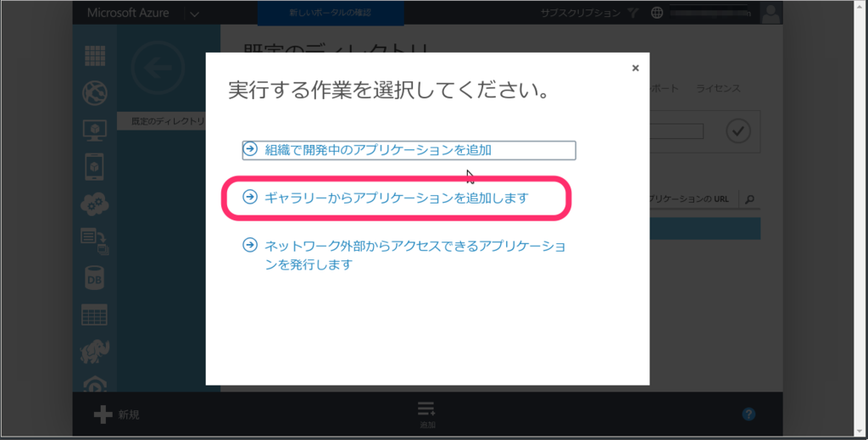Click the subscription filter funnel icon
868x440 pixels.
633,13
